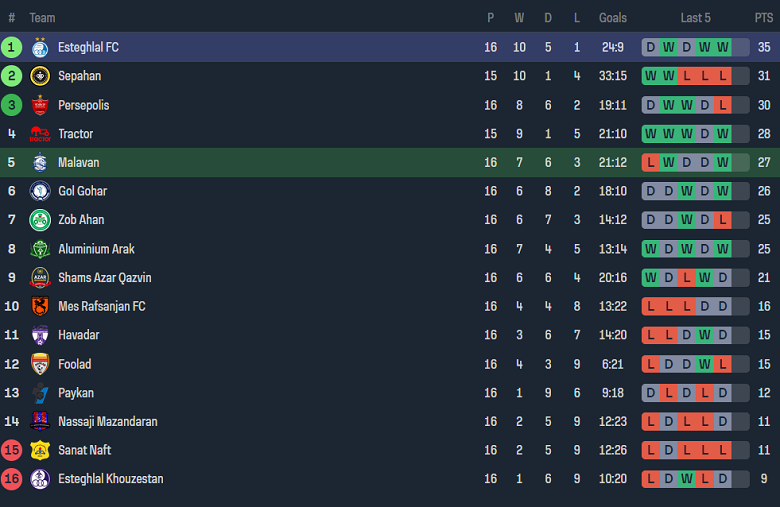Click Nassaji Mazandaran team name
The height and width of the screenshot is (507, 780).
[x=107, y=422]
